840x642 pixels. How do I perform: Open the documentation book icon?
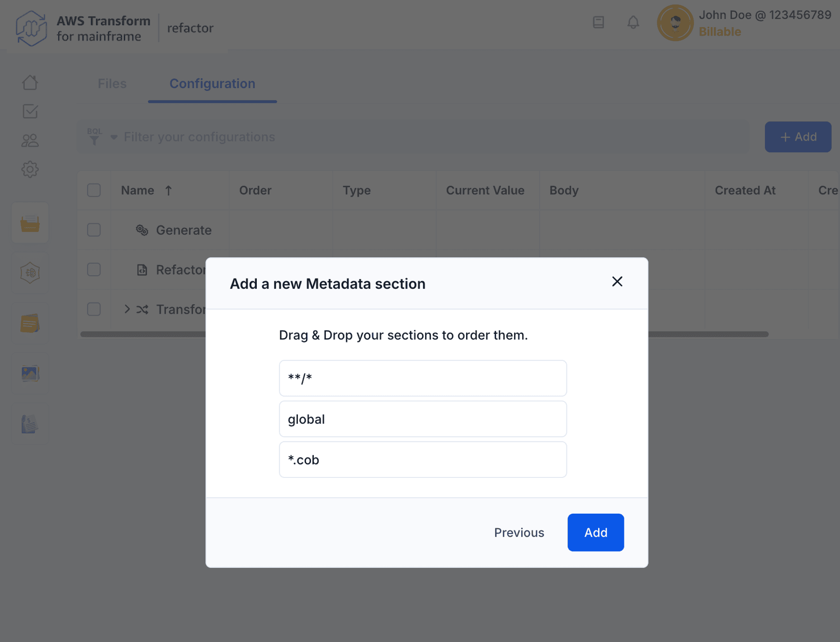(x=598, y=22)
